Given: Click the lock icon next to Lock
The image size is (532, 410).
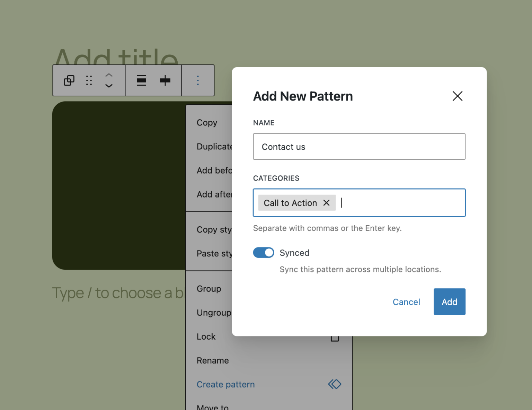Looking at the screenshot, I should pos(335,336).
